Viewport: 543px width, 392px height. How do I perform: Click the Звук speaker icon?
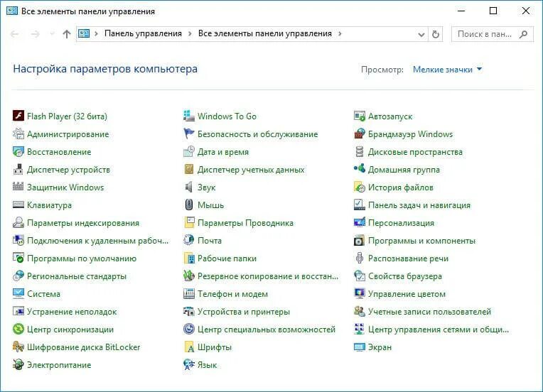tap(189, 187)
